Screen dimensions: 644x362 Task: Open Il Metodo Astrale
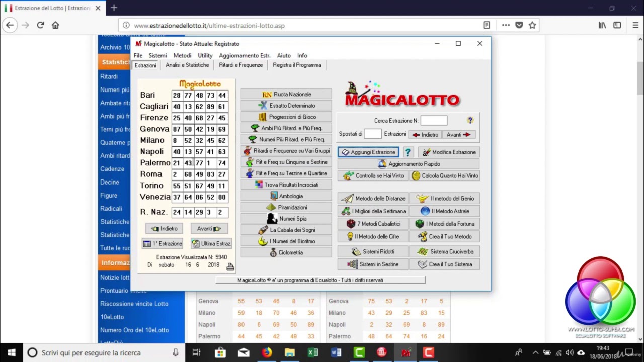click(444, 211)
